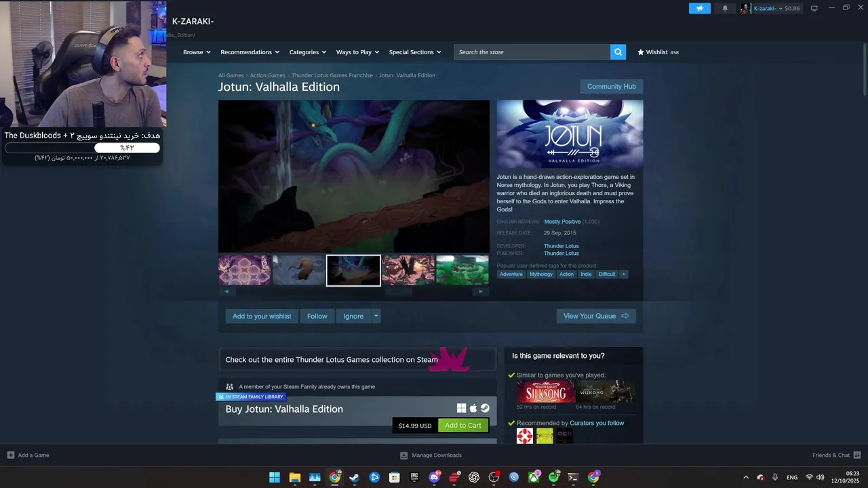Open the Special Sections menu
This screenshot has width=868, height=488.
[x=415, y=52]
